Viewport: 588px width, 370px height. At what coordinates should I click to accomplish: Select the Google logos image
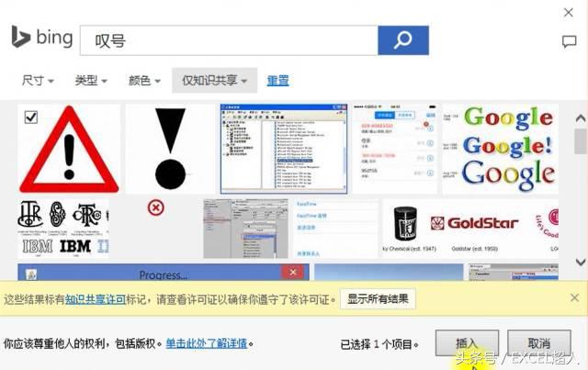pyautogui.click(x=500, y=149)
